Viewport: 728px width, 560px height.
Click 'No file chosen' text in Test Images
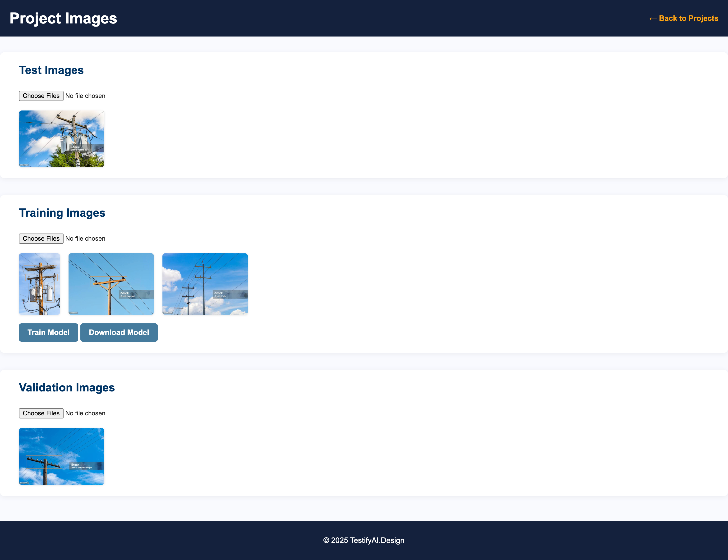(x=85, y=96)
